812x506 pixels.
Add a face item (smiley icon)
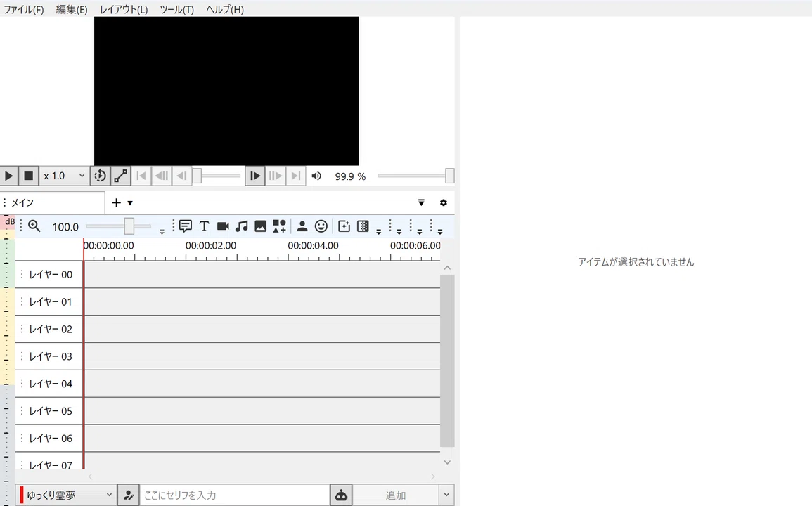coord(321,226)
